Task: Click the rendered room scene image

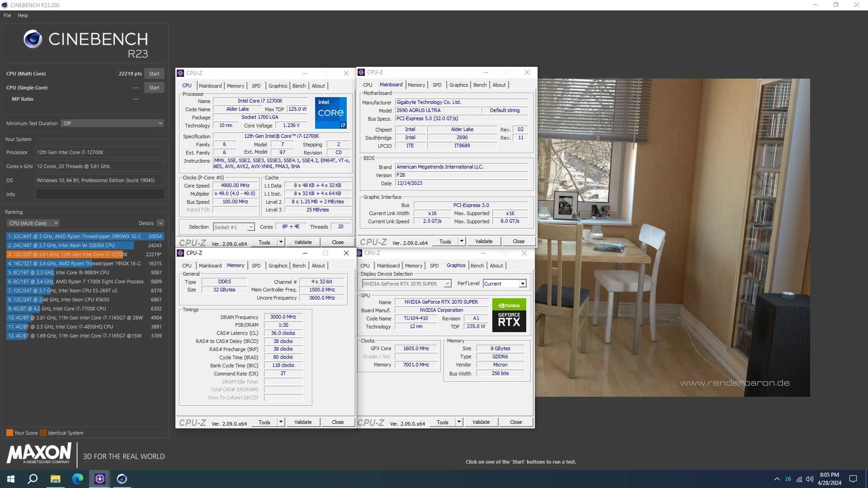Action: click(x=673, y=238)
